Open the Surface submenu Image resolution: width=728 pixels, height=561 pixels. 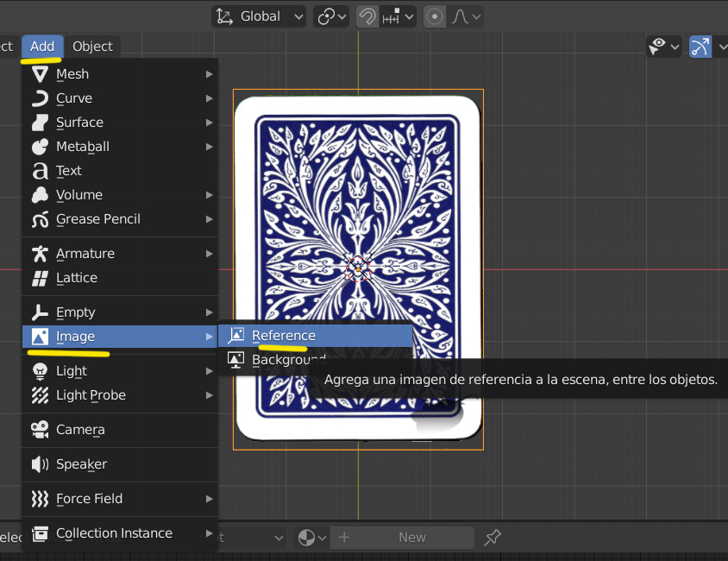point(120,123)
